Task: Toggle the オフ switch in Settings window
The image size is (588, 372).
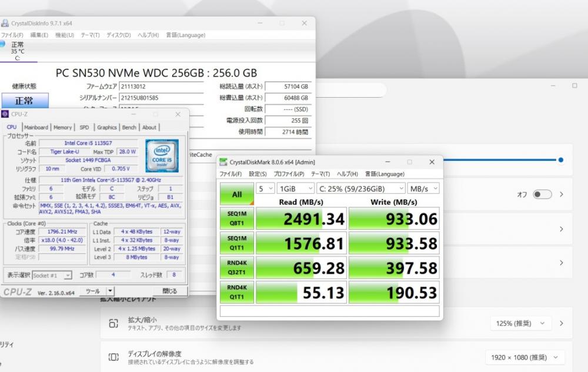Action: tap(542, 194)
